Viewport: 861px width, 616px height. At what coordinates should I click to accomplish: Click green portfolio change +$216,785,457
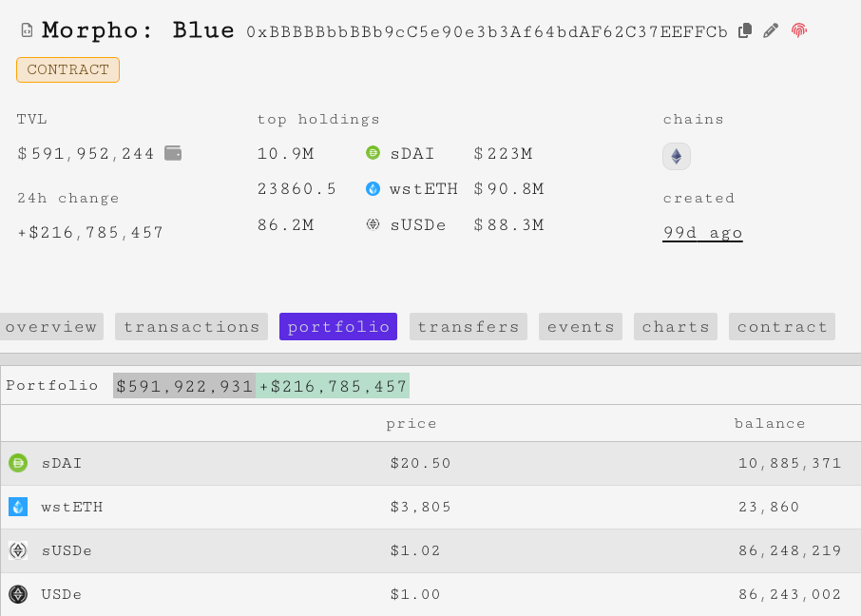(333, 386)
